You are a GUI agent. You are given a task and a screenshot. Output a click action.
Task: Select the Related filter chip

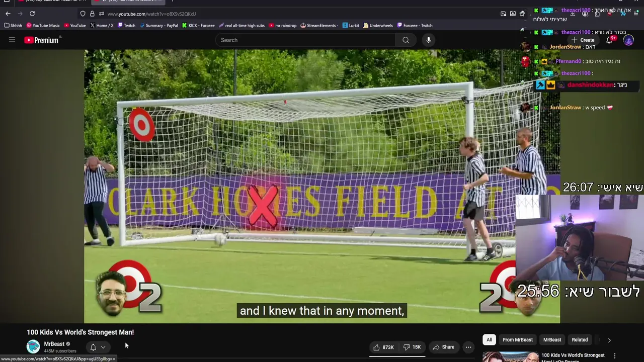coord(580,340)
